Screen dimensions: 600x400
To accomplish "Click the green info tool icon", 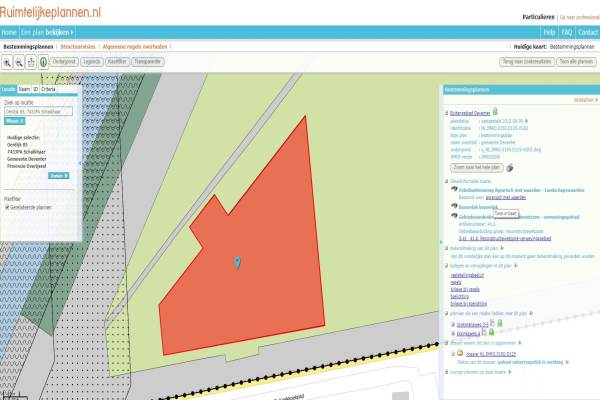I will coord(43,61).
